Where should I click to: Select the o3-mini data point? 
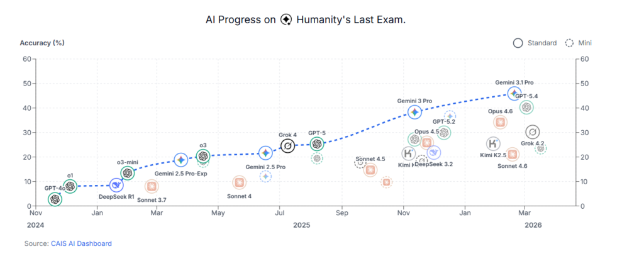128,173
